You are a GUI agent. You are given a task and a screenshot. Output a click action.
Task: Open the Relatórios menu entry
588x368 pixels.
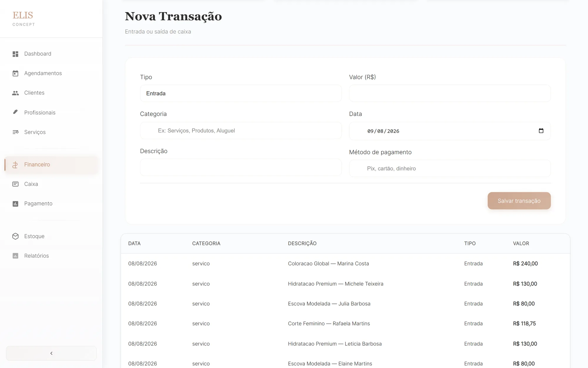point(51,256)
